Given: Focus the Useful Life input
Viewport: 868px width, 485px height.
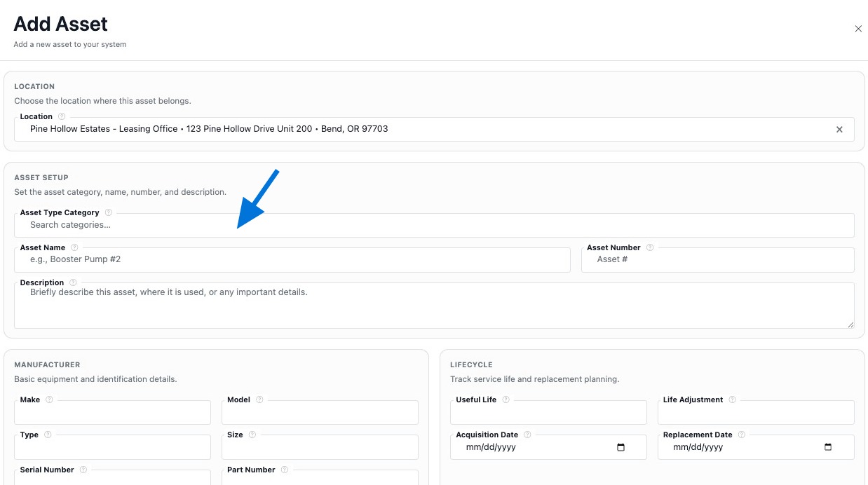Looking at the screenshot, I should pos(549,412).
